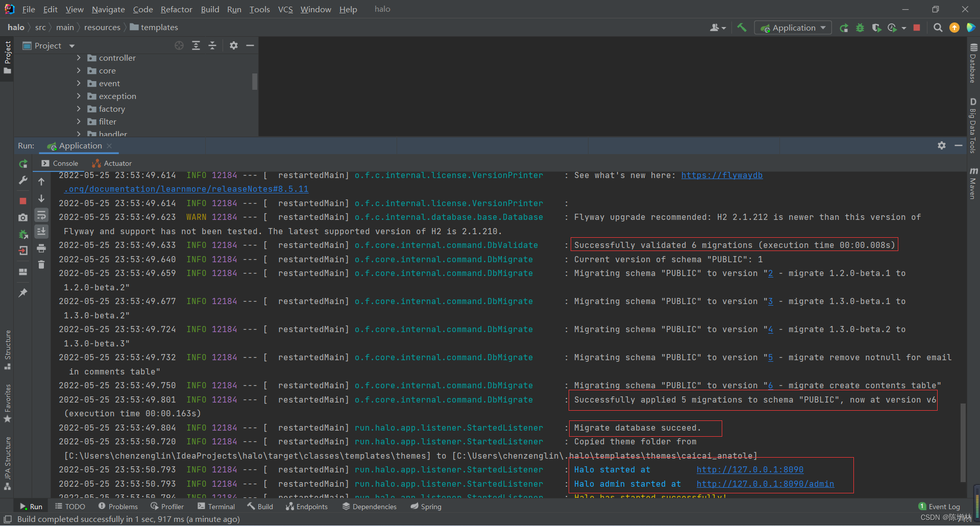Click the Project tree scrollbar

click(255, 82)
